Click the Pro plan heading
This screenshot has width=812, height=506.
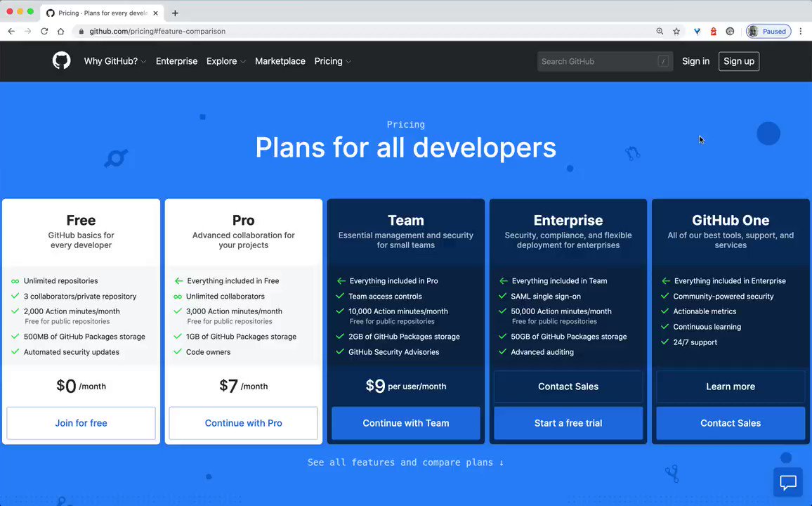244,220
